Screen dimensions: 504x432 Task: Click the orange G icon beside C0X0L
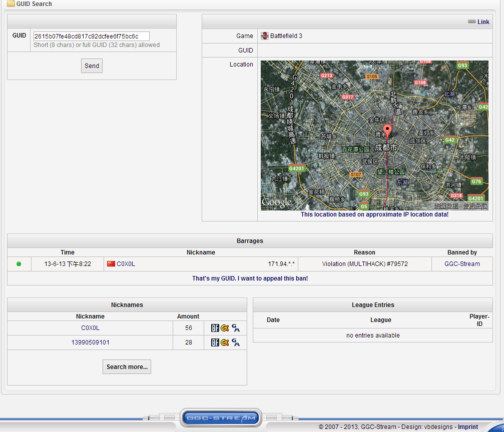[225, 328]
